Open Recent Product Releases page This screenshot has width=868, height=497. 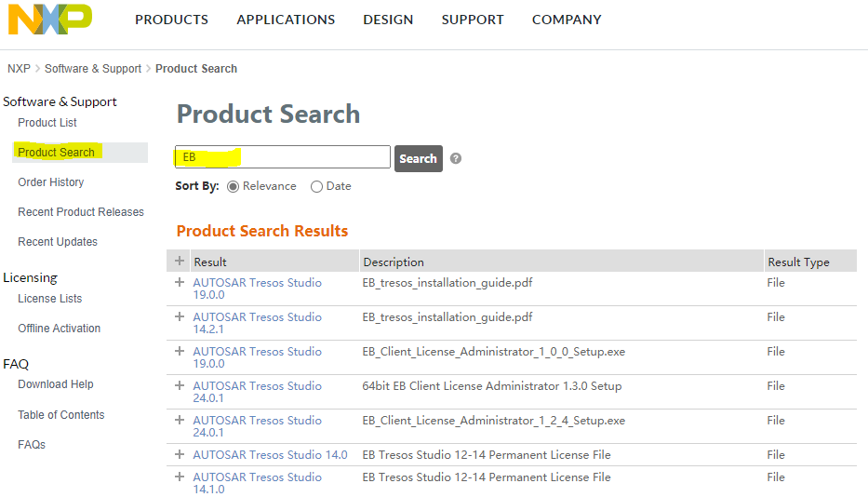81,212
